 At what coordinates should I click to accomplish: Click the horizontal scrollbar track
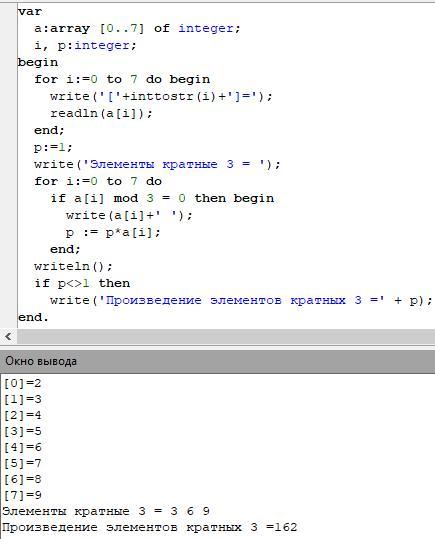click(226, 336)
